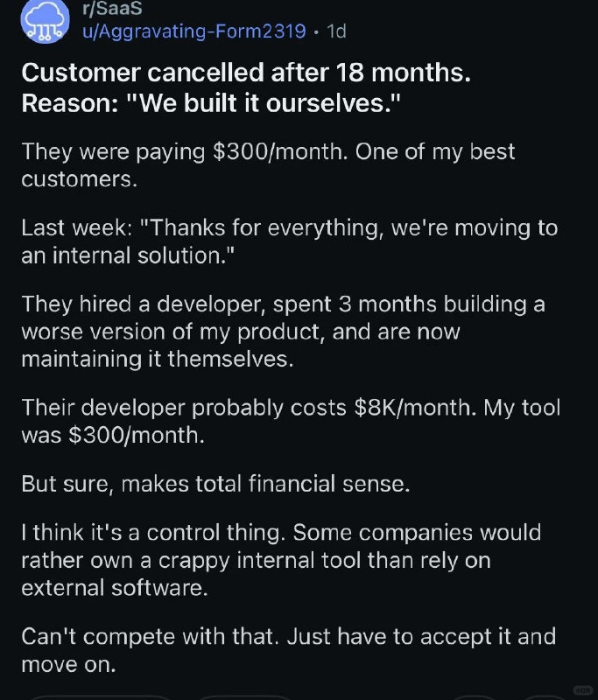This screenshot has width=598, height=700.
Task: Go to the r/SaaS subreddit link
Action: (112, 9)
